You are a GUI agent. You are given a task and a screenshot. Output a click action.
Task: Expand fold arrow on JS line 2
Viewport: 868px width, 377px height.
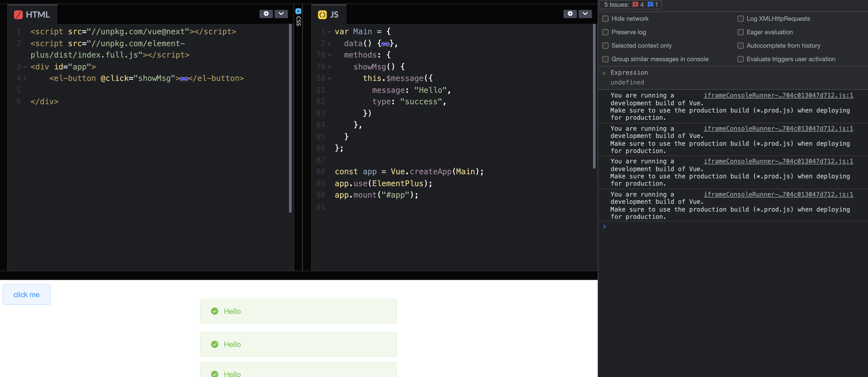[330, 44]
